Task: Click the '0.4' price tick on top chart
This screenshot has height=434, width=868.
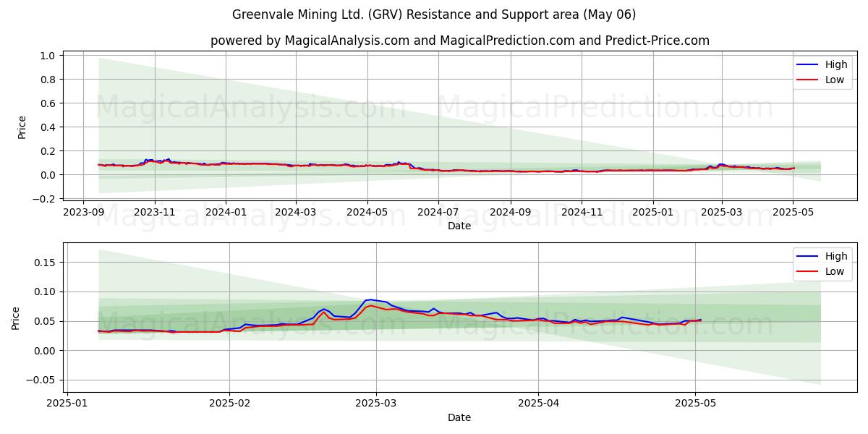Action: 48,127
